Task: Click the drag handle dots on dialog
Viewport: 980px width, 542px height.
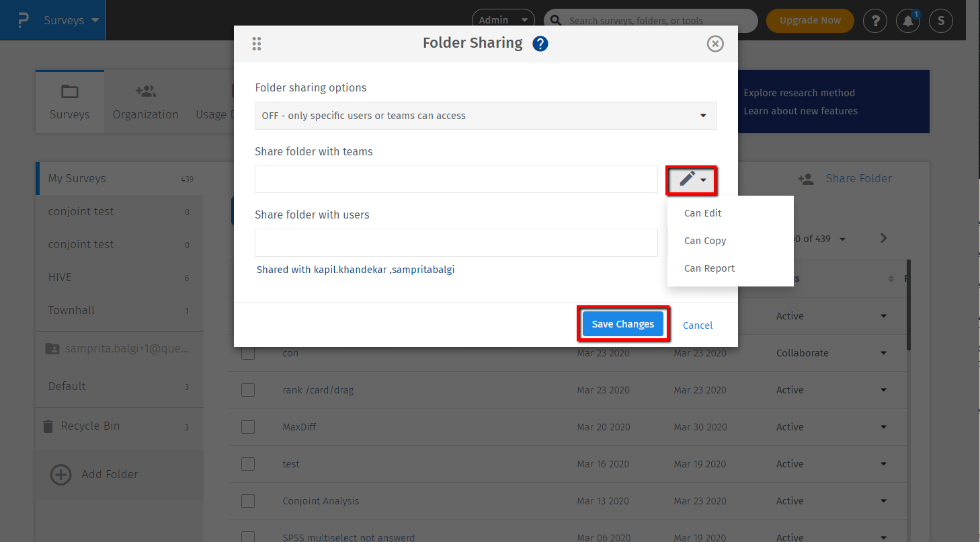Action: click(x=256, y=44)
